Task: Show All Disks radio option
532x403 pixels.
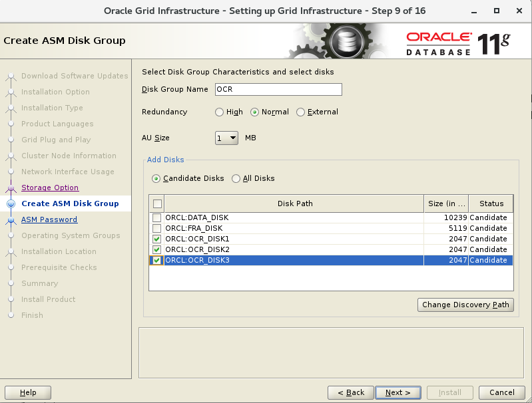Action: click(x=236, y=179)
